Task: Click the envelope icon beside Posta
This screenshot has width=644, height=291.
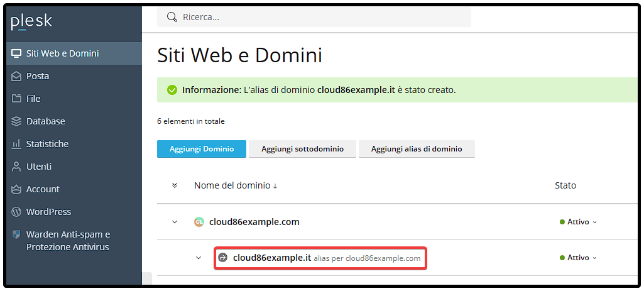Action: (16, 76)
